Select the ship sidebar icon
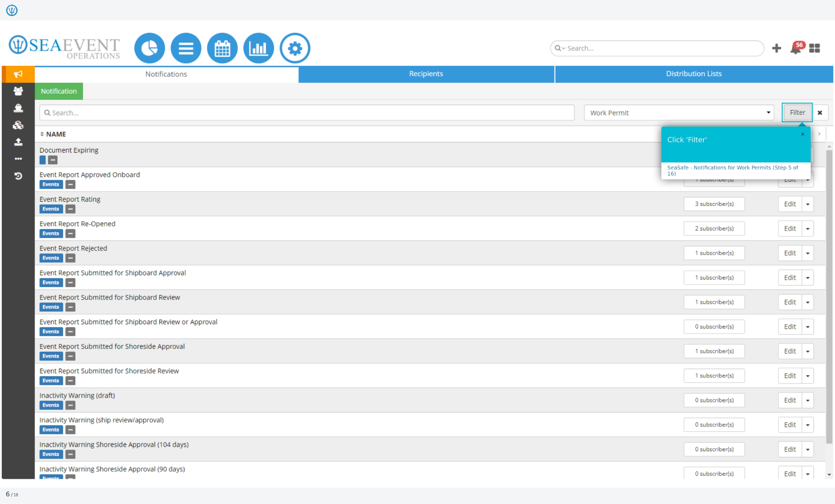The width and height of the screenshot is (835, 504). point(18,108)
